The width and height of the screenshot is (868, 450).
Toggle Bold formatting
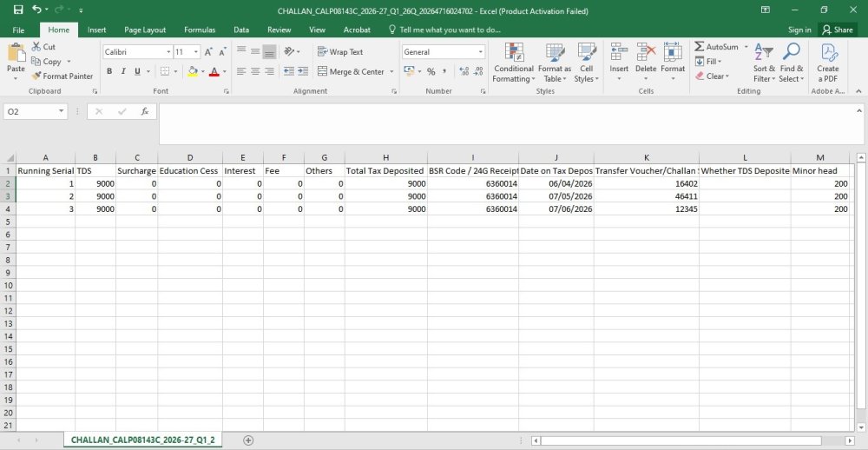point(109,71)
